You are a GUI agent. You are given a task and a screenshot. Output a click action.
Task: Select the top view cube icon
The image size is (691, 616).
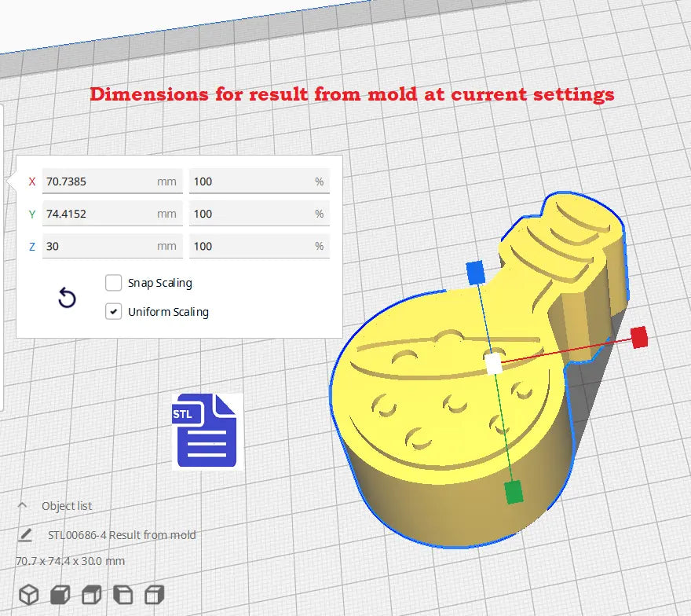(x=92, y=595)
